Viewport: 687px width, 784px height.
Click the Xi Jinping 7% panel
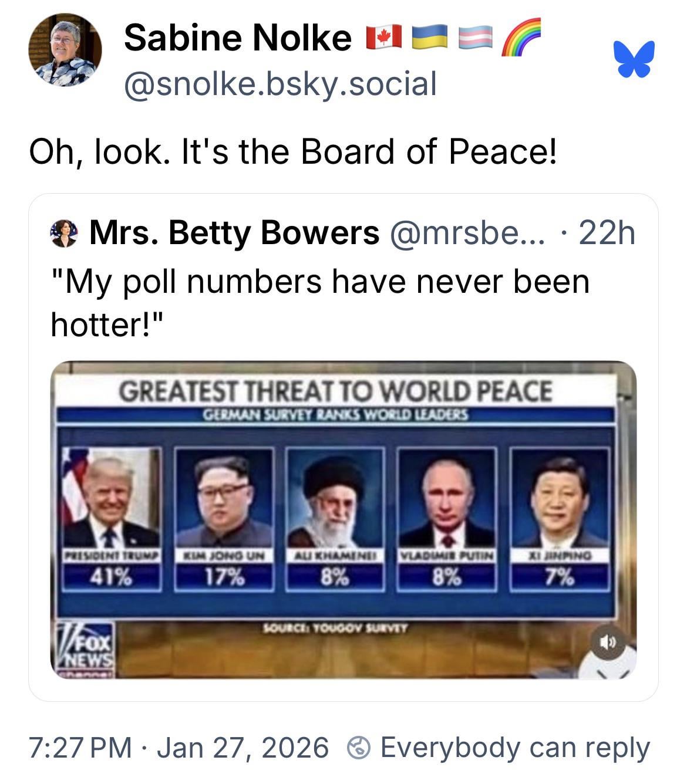coord(559,518)
